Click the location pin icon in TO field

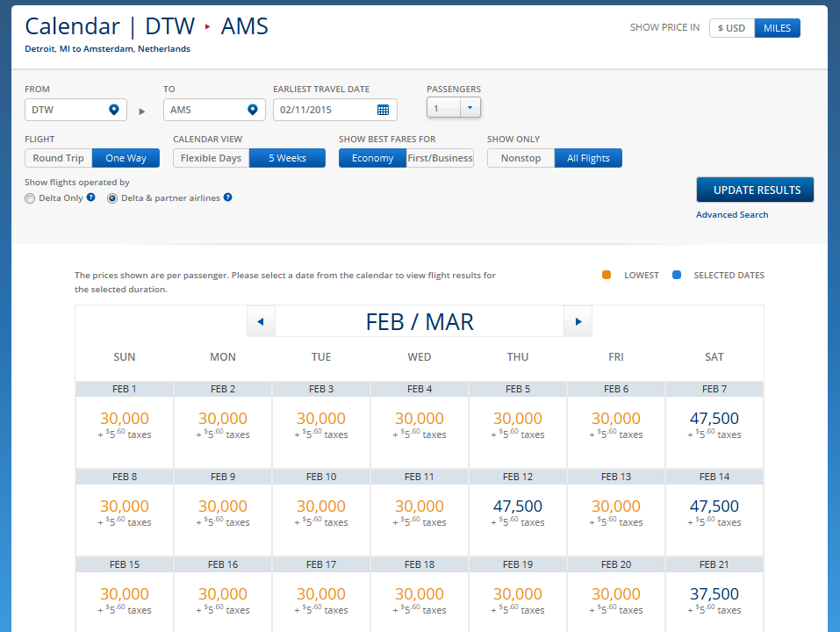(253, 110)
